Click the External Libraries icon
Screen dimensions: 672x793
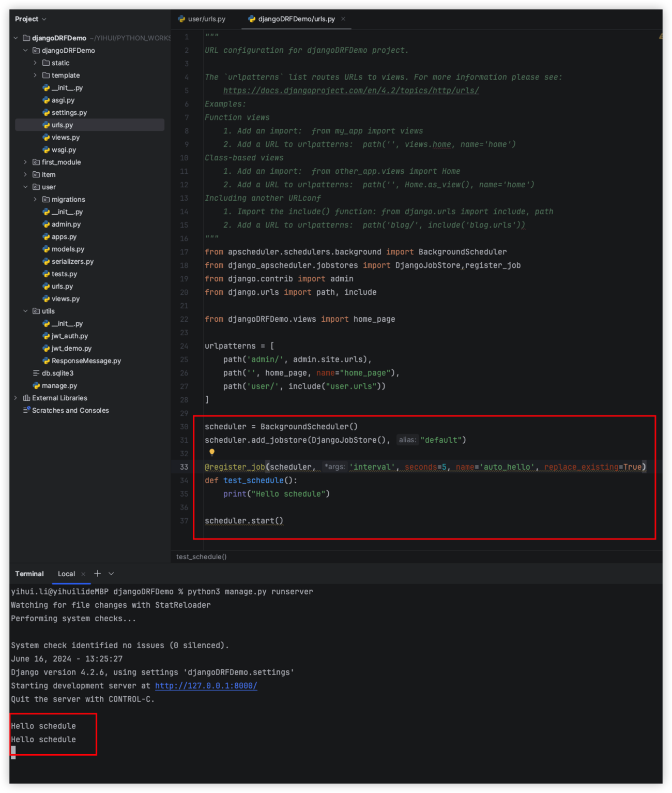[26, 398]
